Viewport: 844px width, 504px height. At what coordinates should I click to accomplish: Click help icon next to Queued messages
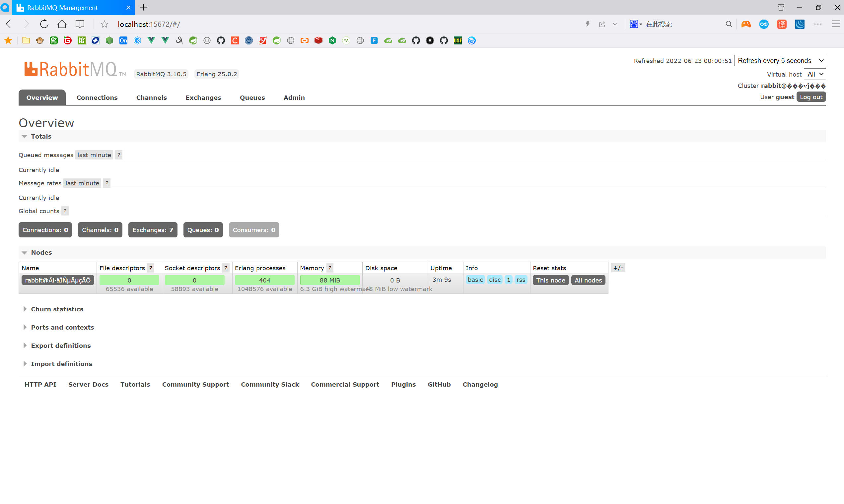point(118,155)
